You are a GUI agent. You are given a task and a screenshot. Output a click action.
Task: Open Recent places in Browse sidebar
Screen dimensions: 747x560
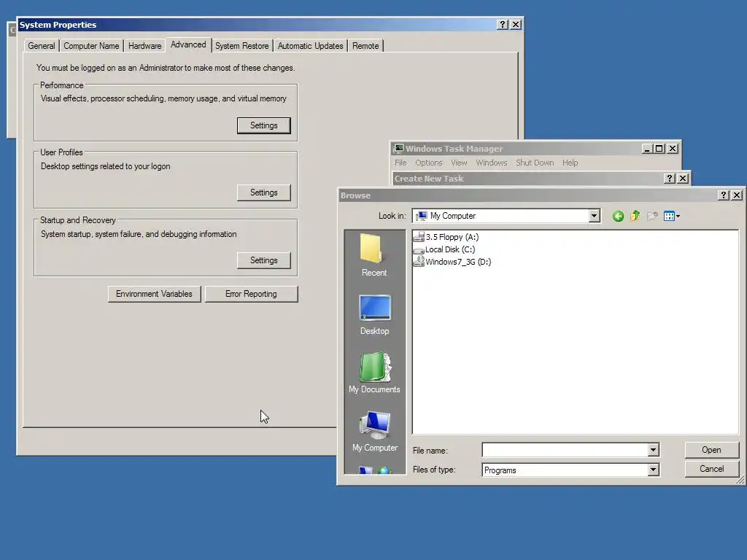374,255
